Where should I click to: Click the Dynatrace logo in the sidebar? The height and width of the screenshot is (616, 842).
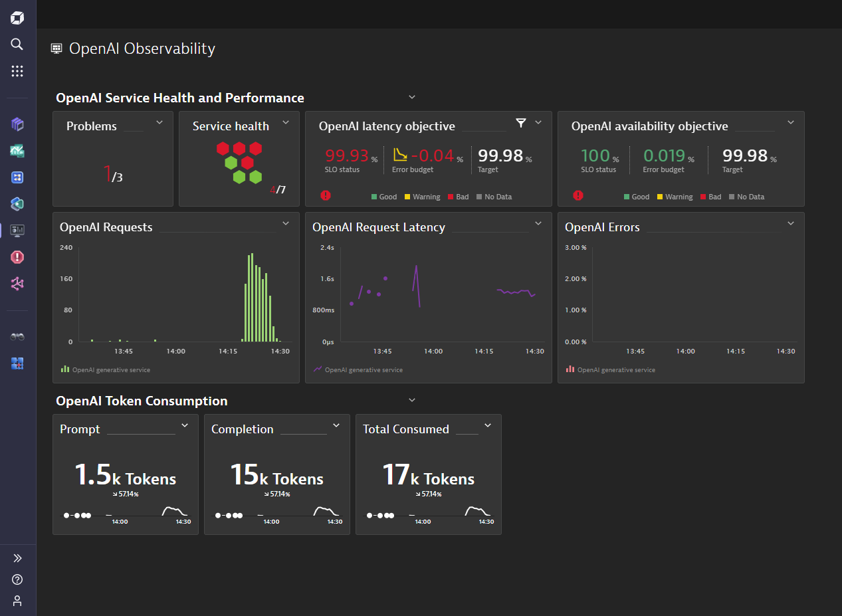pos(17,17)
